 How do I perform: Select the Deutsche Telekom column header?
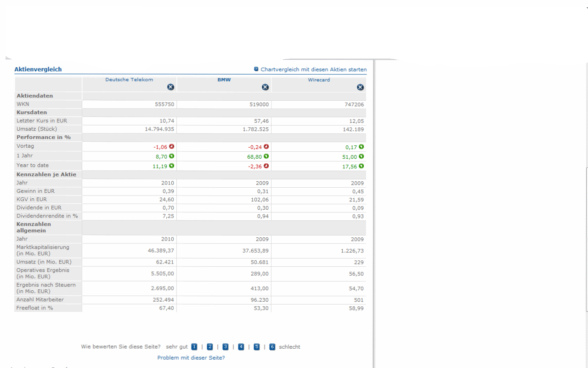[x=129, y=79]
